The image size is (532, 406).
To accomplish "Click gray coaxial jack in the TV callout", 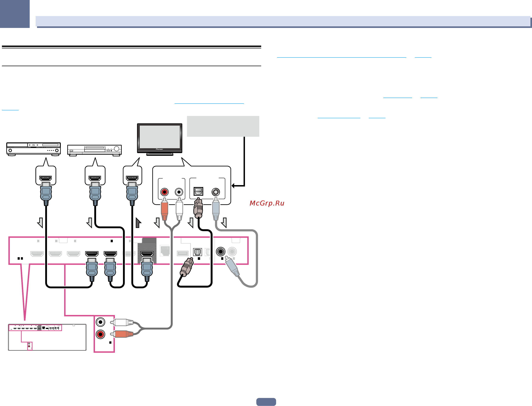I will 216,192.
